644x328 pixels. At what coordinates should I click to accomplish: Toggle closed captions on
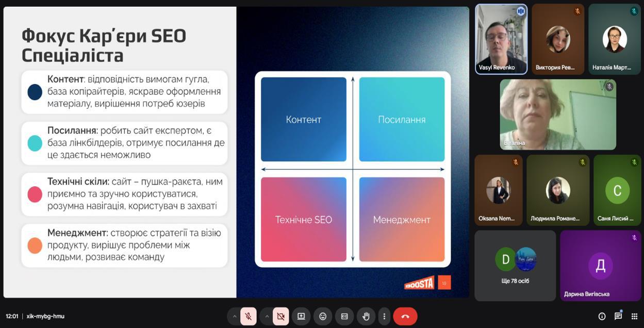click(344, 316)
